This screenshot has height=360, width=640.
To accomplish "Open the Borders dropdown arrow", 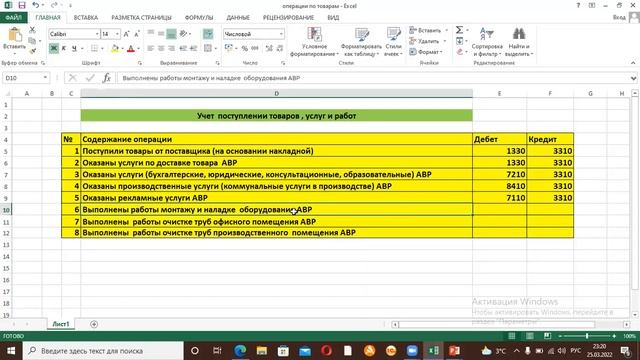I will [102, 49].
